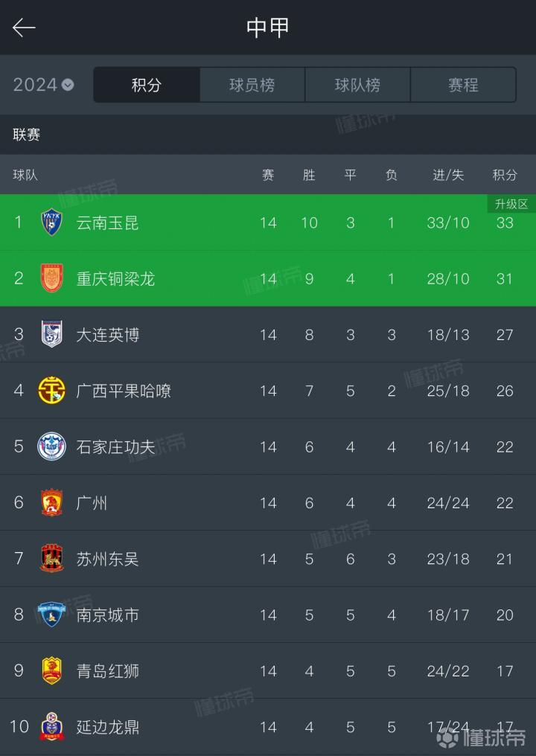Open the 2024 season dropdown
The width and height of the screenshot is (536, 756).
43,85
